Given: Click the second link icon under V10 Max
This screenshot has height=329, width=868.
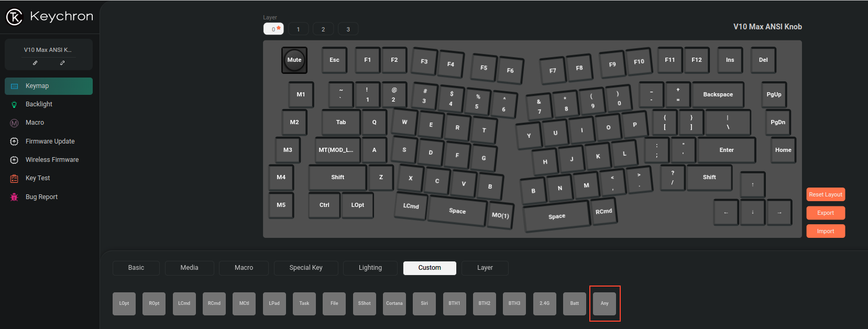Looking at the screenshot, I should [x=62, y=63].
